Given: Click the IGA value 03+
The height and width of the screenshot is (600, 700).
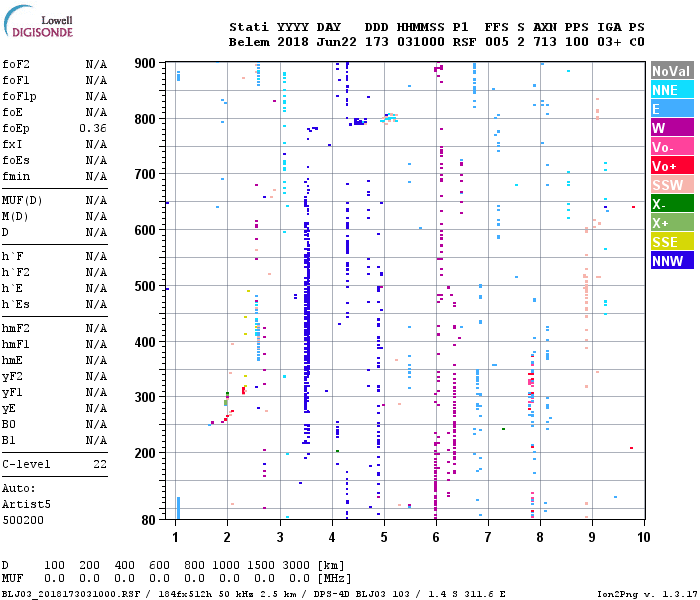Looking at the screenshot, I should (x=609, y=42).
